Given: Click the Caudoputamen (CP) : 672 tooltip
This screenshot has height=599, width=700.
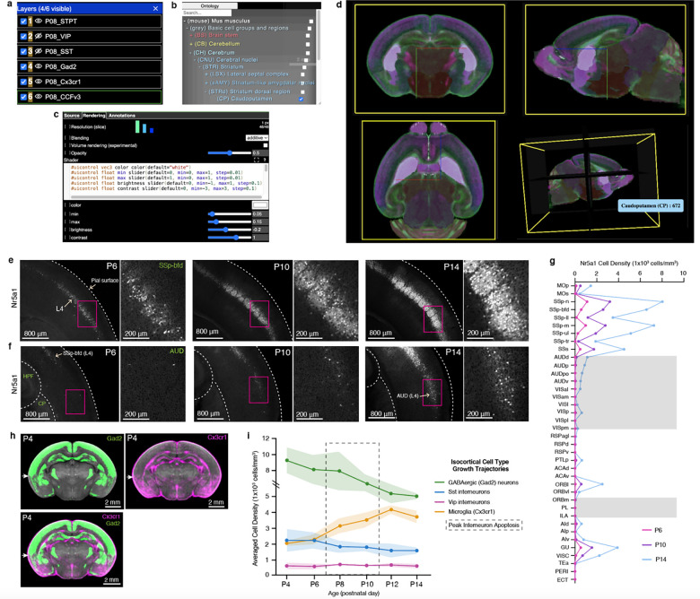Looking at the screenshot, I should pos(651,205).
